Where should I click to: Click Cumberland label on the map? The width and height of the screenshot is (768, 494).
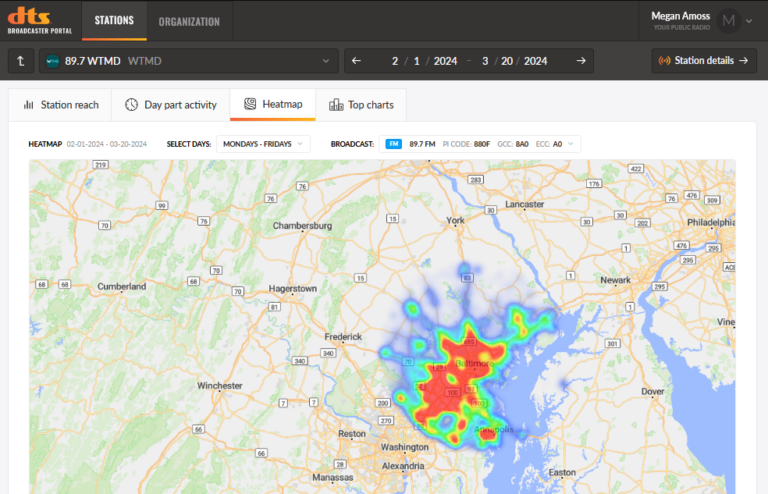(121, 286)
